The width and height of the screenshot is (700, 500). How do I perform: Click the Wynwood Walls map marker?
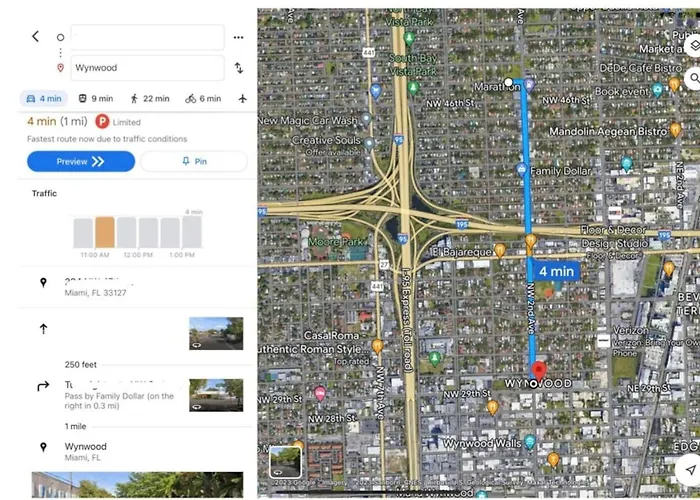pos(530,442)
